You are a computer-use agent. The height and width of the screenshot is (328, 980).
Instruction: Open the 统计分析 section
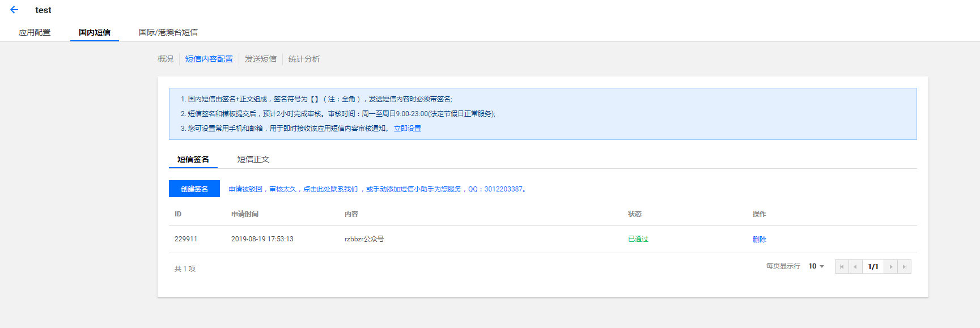(x=304, y=59)
